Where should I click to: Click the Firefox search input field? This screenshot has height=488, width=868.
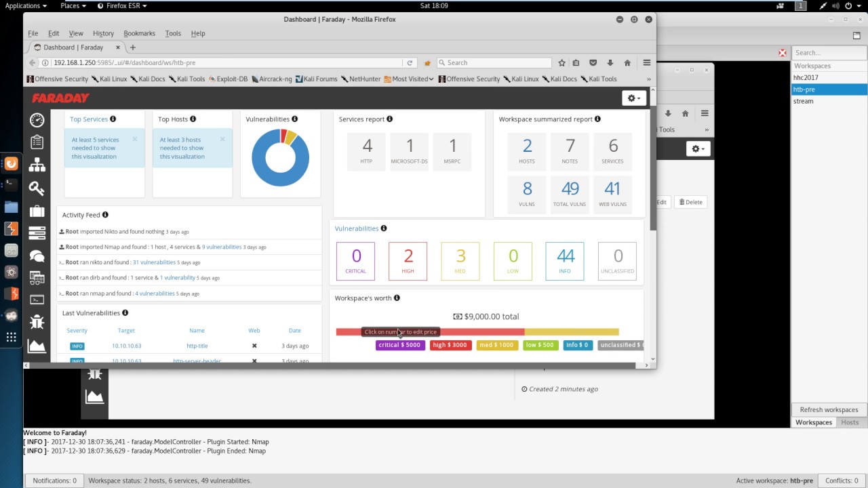pyautogui.click(x=493, y=62)
